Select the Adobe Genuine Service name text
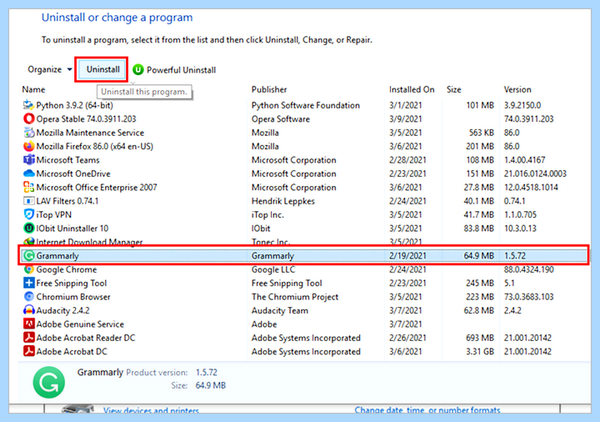The image size is (600, 422). (x=80, y=324)
